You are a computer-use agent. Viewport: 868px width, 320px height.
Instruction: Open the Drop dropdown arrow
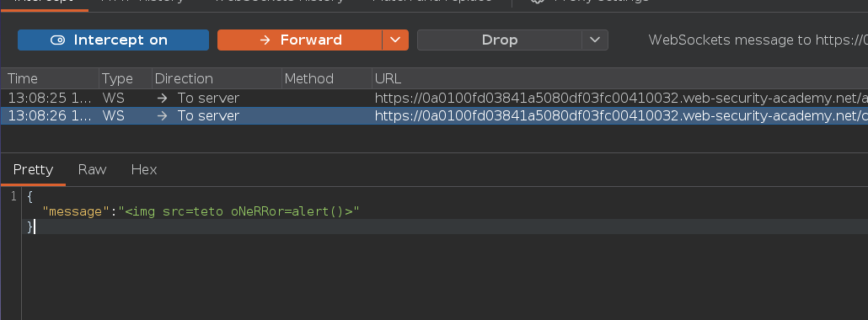click(595, 40)
